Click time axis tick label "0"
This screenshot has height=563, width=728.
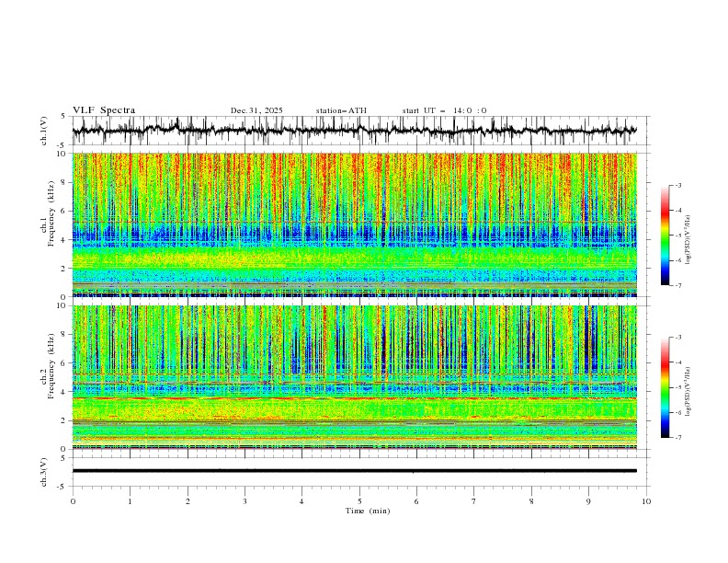pos(73,501)
